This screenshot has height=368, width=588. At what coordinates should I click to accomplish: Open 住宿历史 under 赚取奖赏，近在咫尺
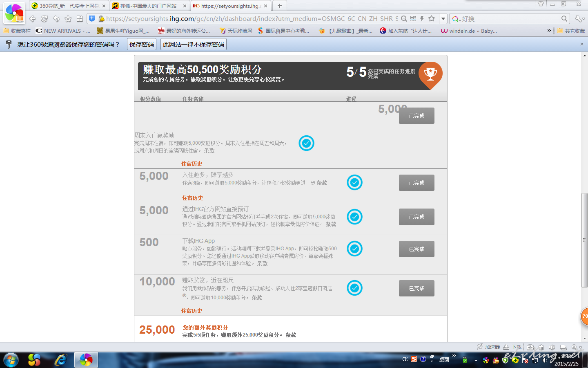192,311
